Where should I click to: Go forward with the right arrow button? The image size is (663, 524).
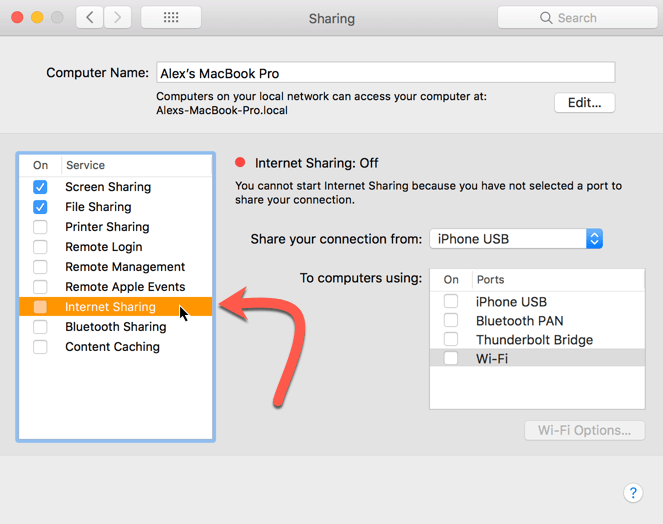click(x=117, y=17)
